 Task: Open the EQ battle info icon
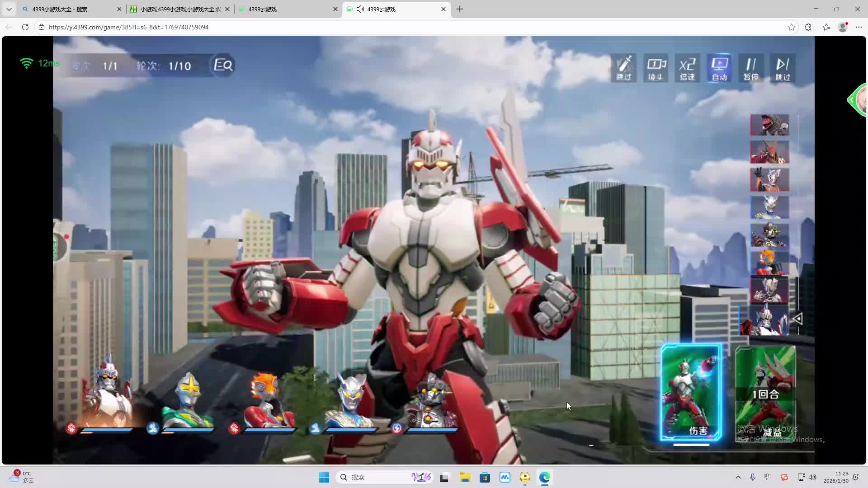(x=223, y=66)
